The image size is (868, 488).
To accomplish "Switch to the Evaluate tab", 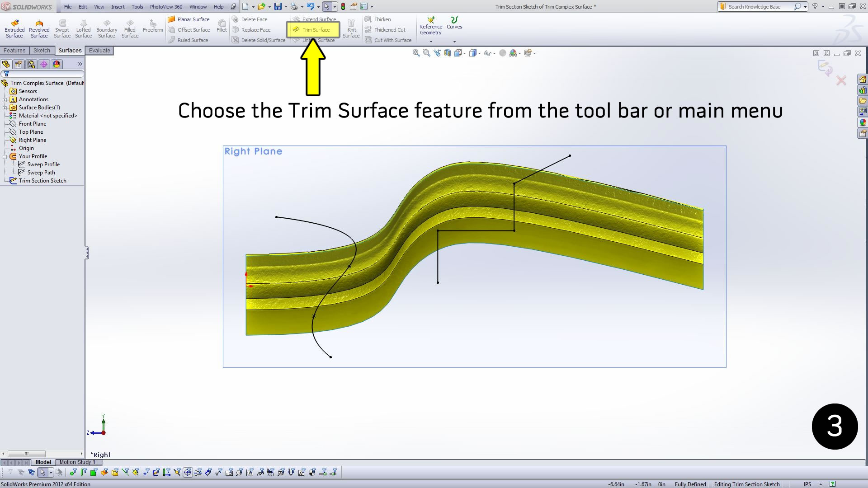I will coord(99,50).
